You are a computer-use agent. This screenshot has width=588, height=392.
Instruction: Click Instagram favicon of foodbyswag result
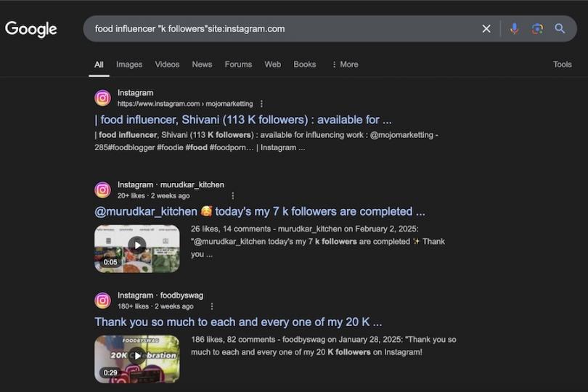(x=102, y=301)
